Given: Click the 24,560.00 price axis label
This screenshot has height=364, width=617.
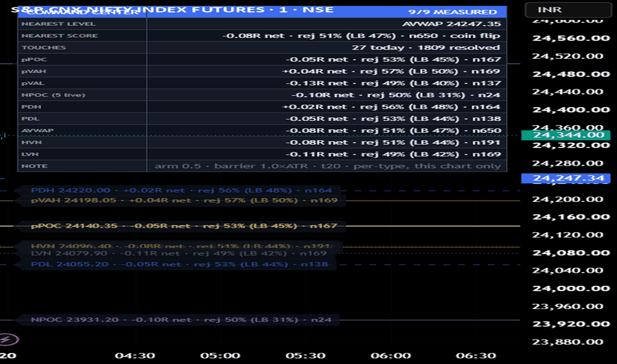Looking at the screenshot, I should coord(571,38).
